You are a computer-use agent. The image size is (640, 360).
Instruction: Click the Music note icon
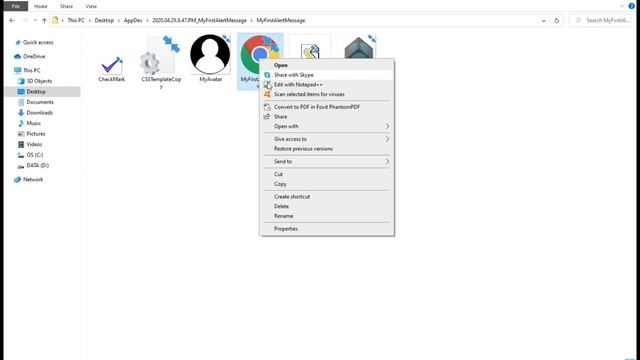click(21, 123)
